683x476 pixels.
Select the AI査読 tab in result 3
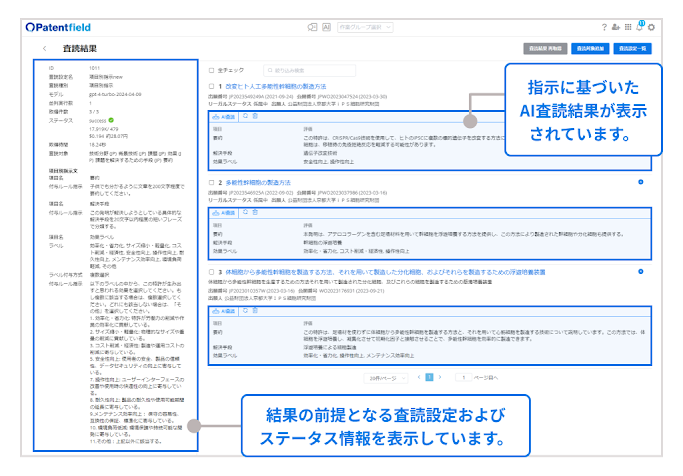[x=225, y=311]
